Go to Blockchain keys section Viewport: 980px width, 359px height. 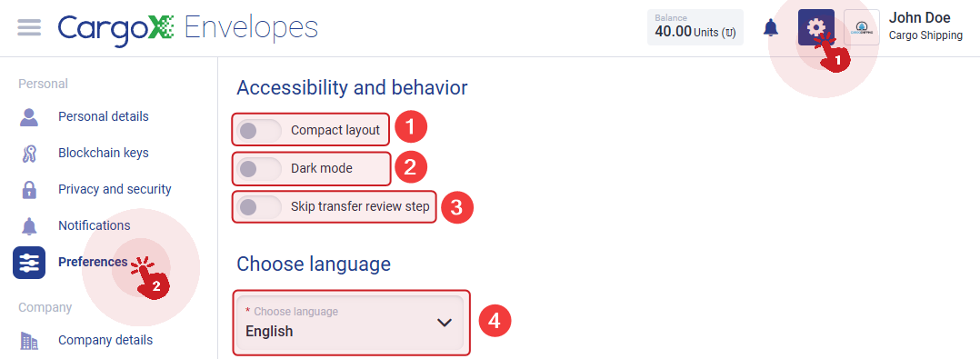point(103,153)
